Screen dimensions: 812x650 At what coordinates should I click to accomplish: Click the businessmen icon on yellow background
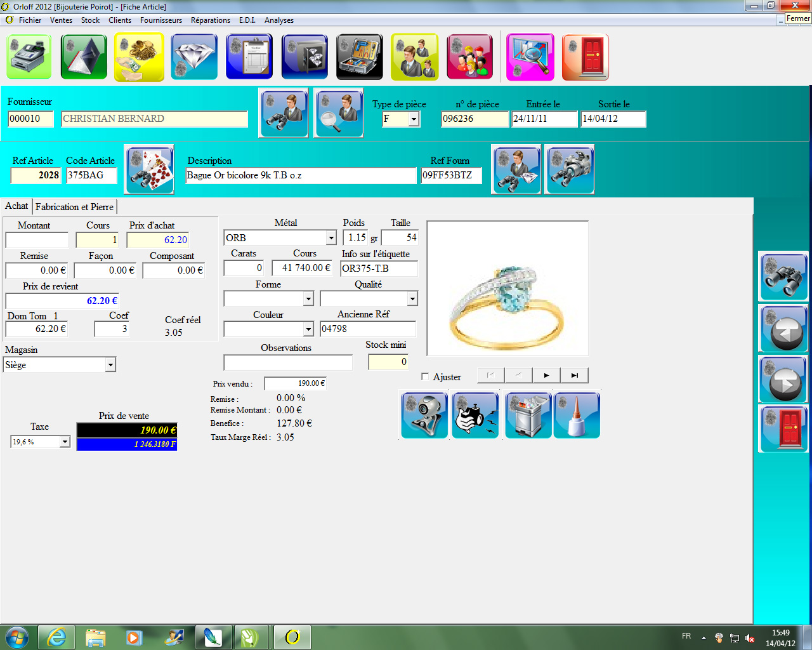point(415,57)
